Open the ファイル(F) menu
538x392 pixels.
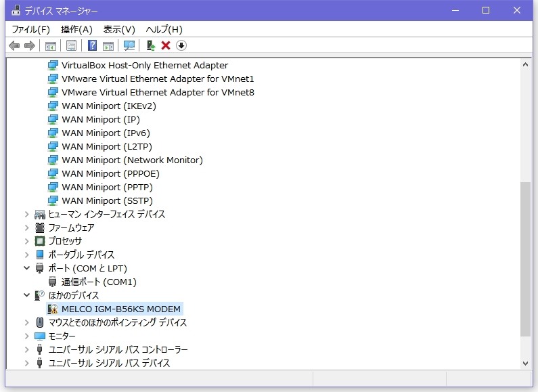coord(31,30)
